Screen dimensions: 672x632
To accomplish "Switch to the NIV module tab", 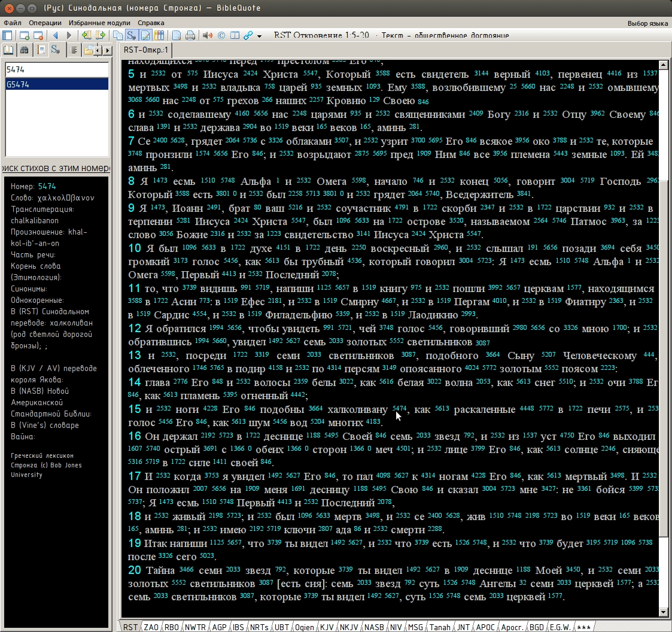I will pyautogui.click(x=396, y=627).
